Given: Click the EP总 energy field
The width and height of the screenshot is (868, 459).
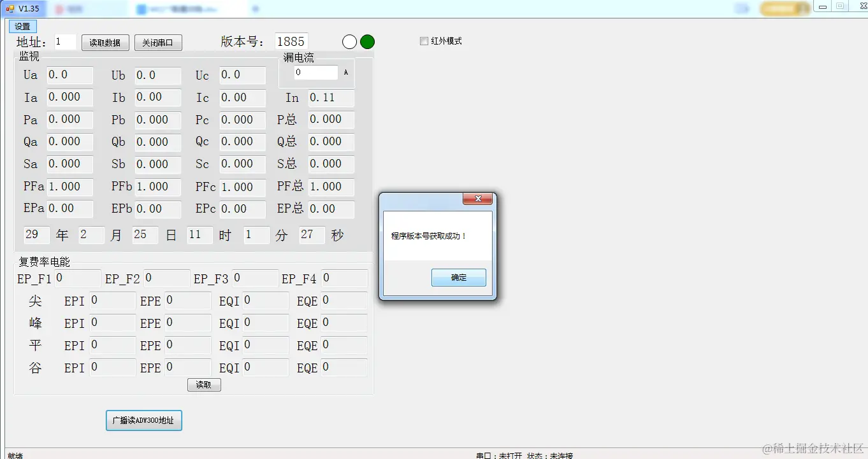Looking at the screenshot, I should tap(331, 209).
